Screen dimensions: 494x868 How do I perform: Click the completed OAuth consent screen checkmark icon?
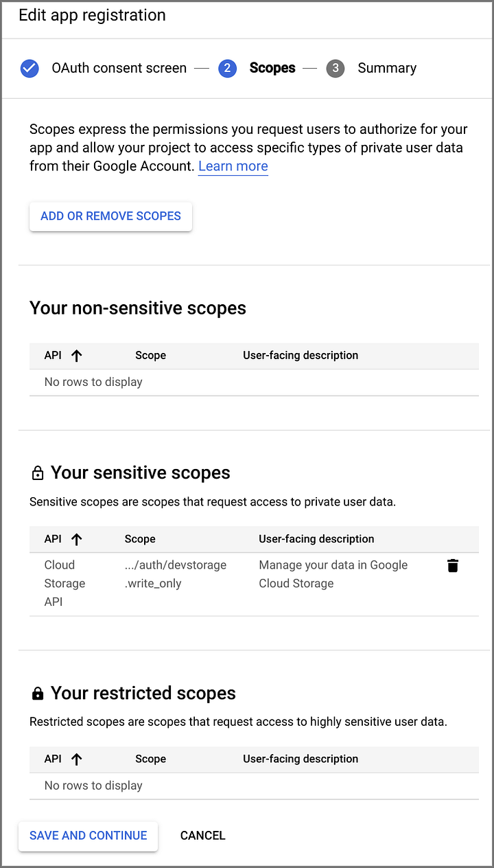[30, 68]
